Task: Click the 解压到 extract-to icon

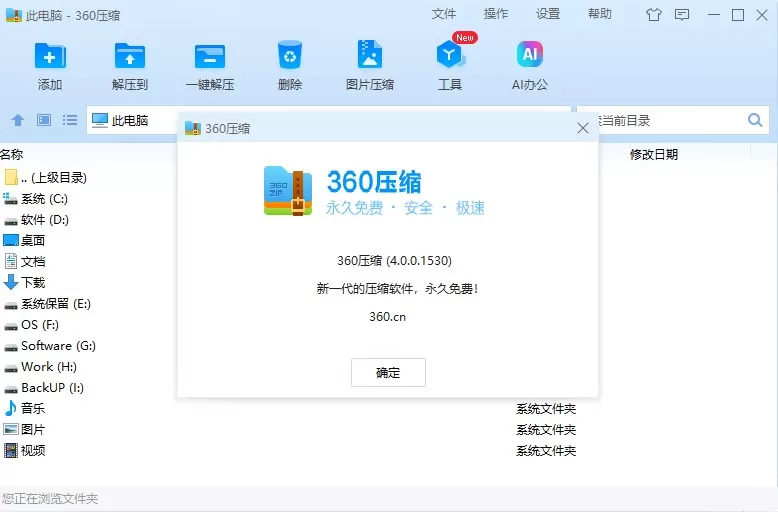Action: pyautogui.click(x=130, y=56)
